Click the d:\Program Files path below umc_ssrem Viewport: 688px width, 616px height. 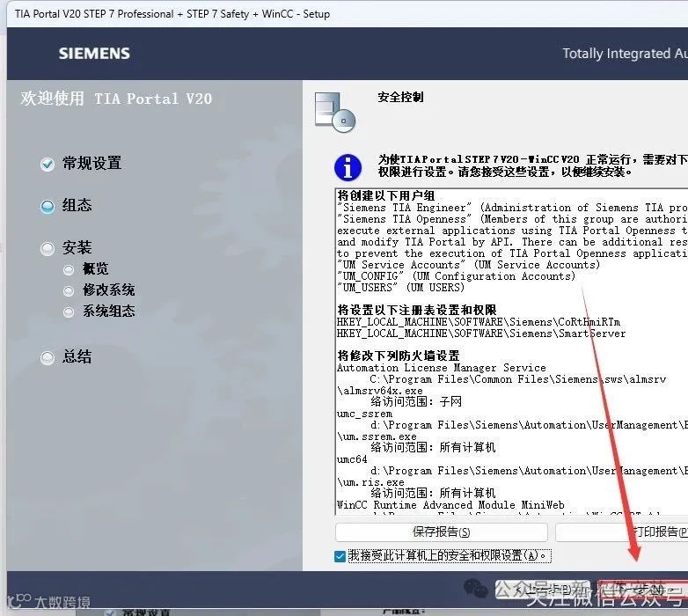(529, 425)
